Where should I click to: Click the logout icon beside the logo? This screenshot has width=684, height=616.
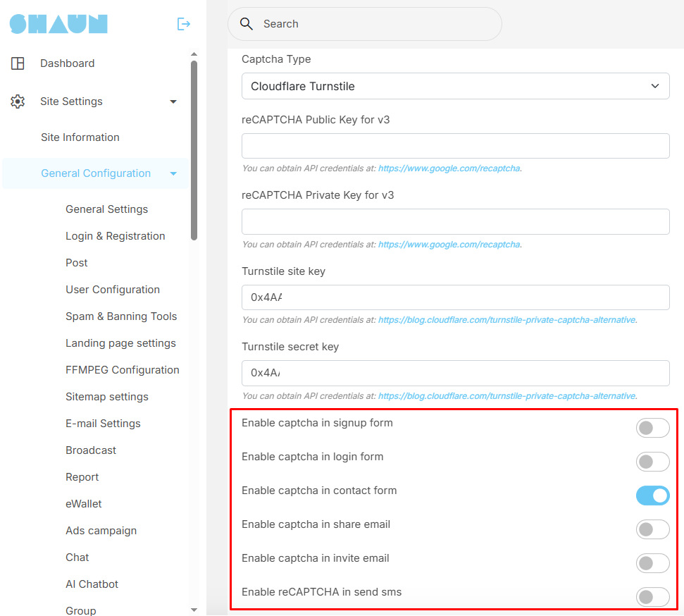tap(184, 24)
